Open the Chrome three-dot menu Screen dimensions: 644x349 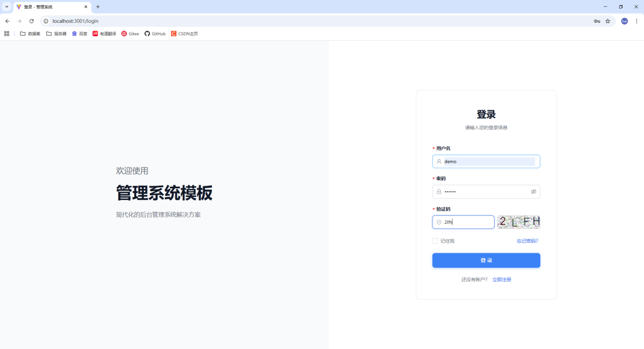coord(636,21)
